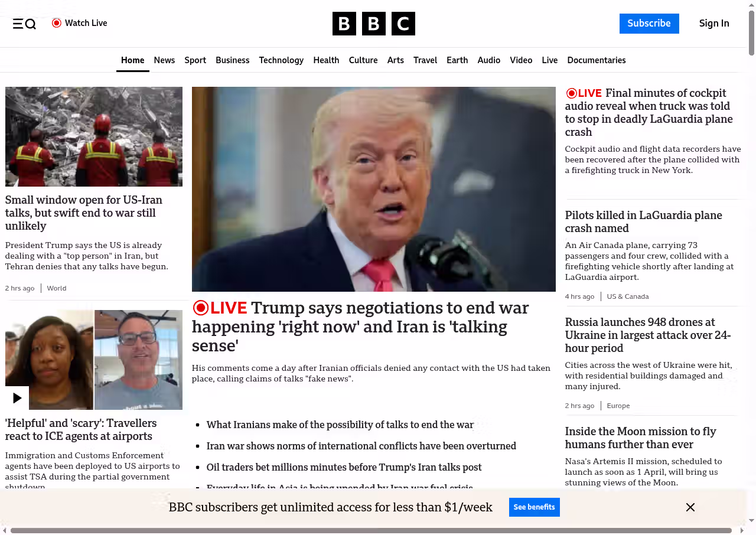
Task: Open 'Pilots killed in LaGuardia plane crash named'
Action: (643, 221)
